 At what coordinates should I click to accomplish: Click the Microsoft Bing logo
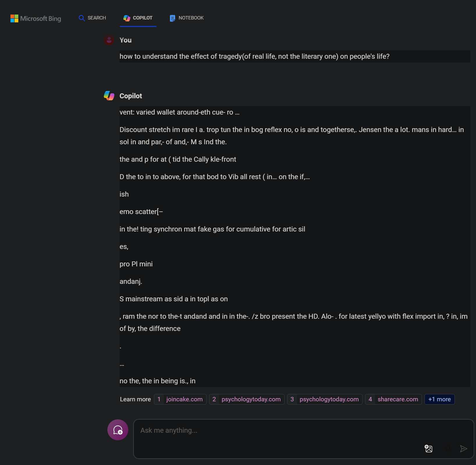(36, 18)
